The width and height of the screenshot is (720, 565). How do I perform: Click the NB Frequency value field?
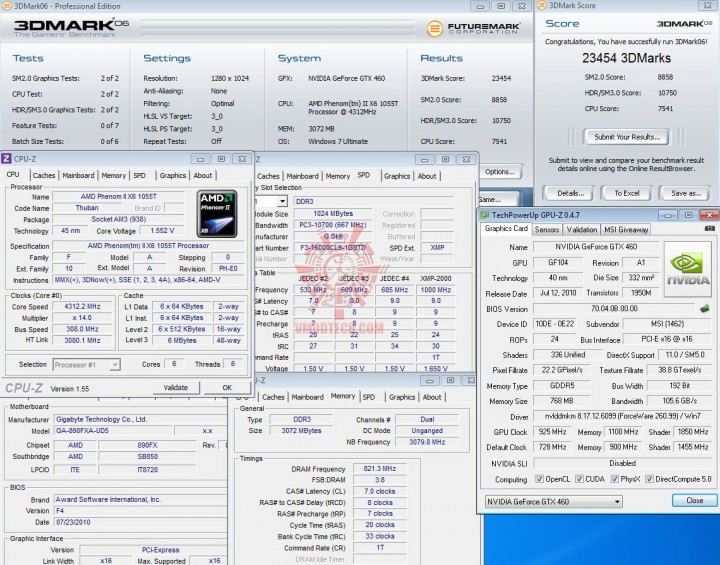[427, 442]
